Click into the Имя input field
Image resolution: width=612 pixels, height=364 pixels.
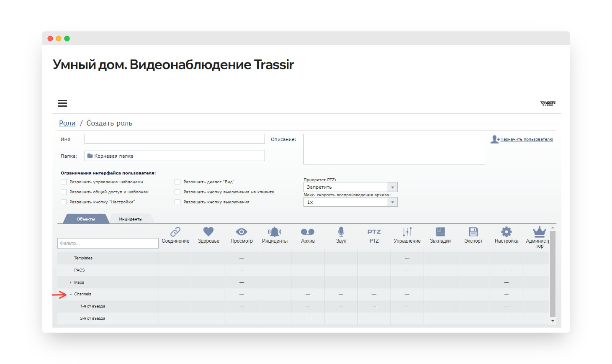175,139
